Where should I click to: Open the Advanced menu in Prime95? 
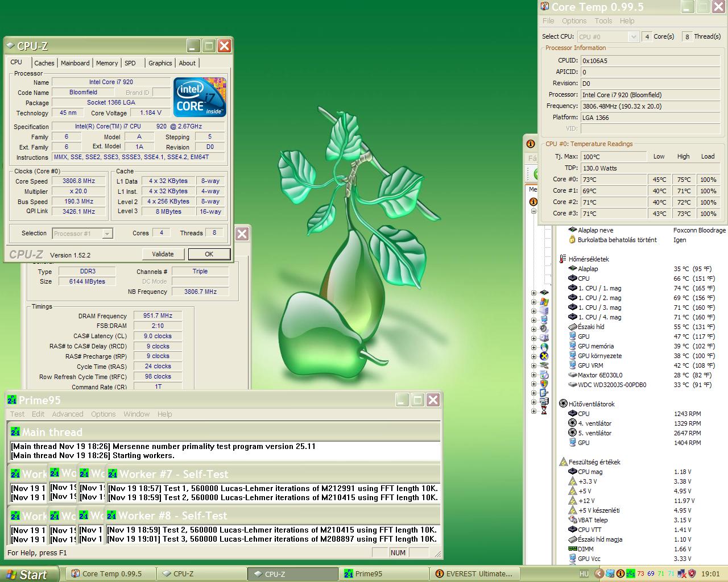pyautogui.click(x=68, y=414)
